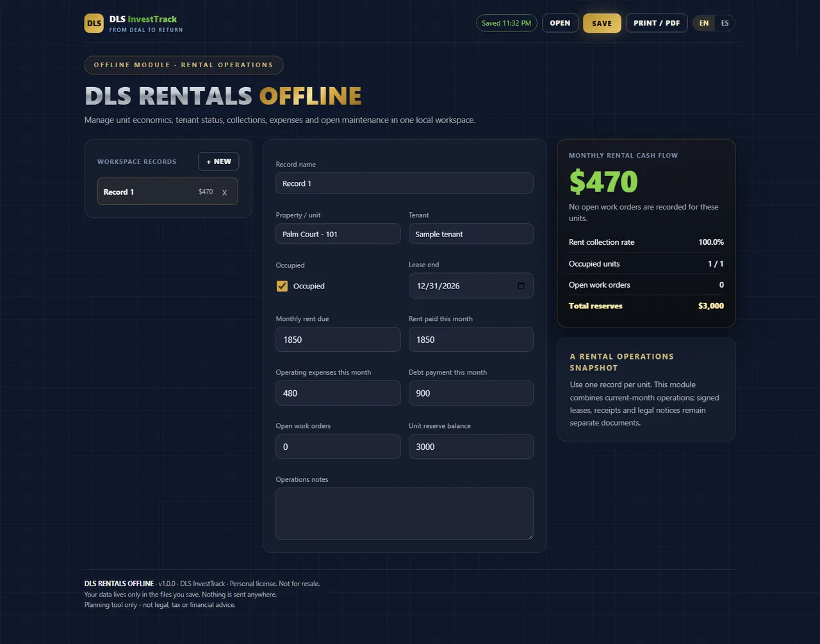The height and width of the screenshot is (644, 820).
Task: Click the Open work orders 0 summary value
Action: click(x=721, y=285)
